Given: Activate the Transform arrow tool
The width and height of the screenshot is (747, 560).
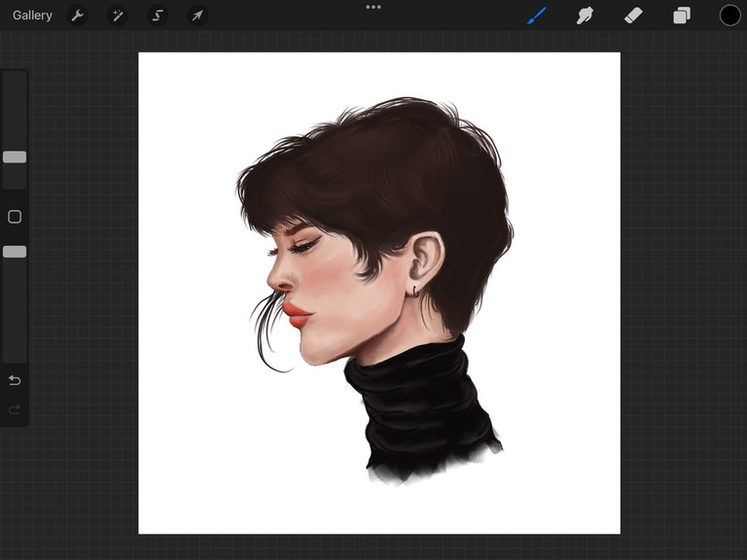Looking at the screenshot, I should 197,16.
